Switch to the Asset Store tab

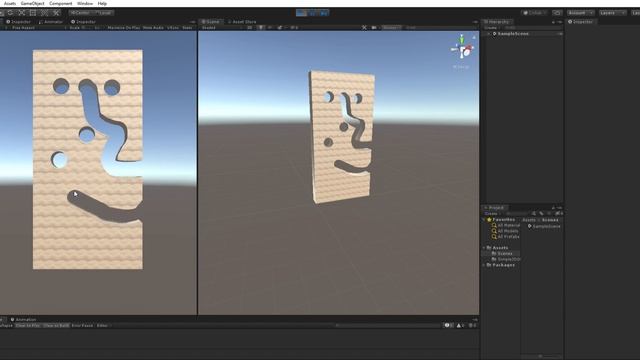[x=242, y=22]
